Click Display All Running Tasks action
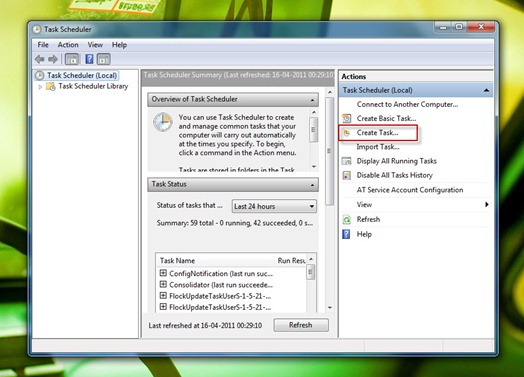The image size is (524, 377). pyautogui.click(x=397, y=161)
